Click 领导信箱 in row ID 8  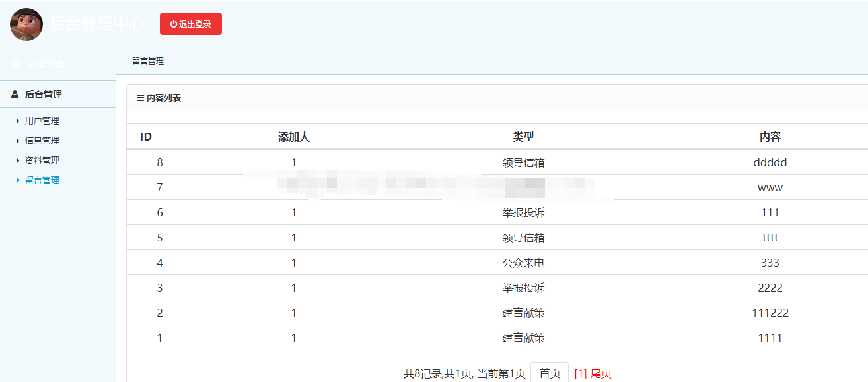coord(524,162)
